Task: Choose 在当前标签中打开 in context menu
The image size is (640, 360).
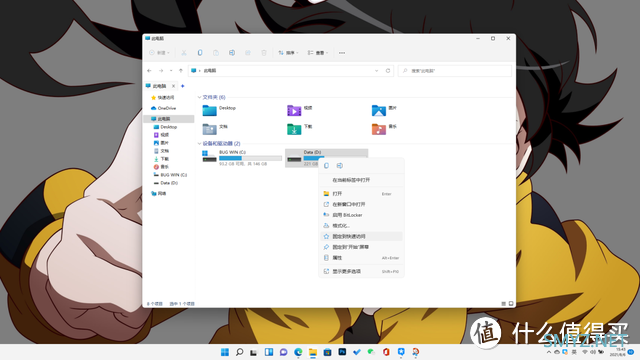Action: coord(361,180)
